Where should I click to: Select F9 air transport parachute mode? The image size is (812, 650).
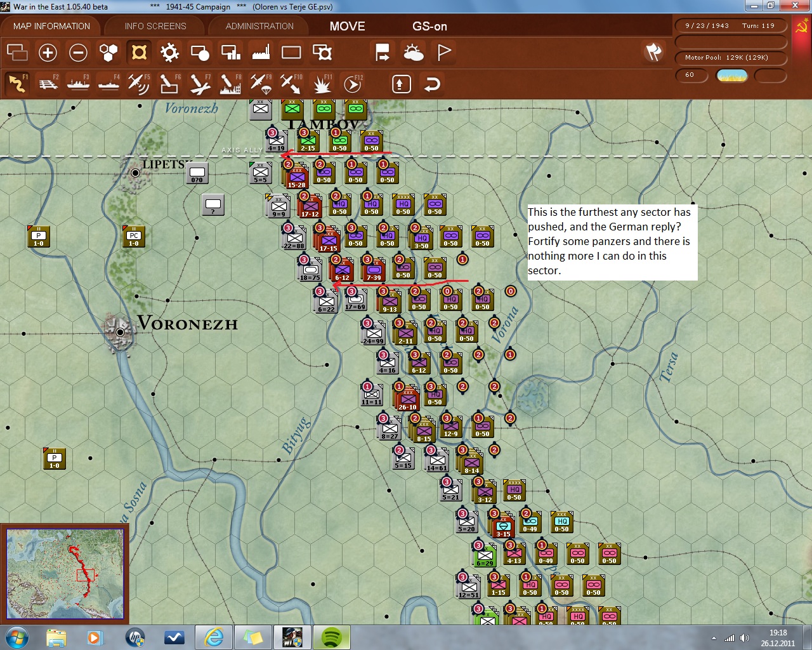[261, 83]
